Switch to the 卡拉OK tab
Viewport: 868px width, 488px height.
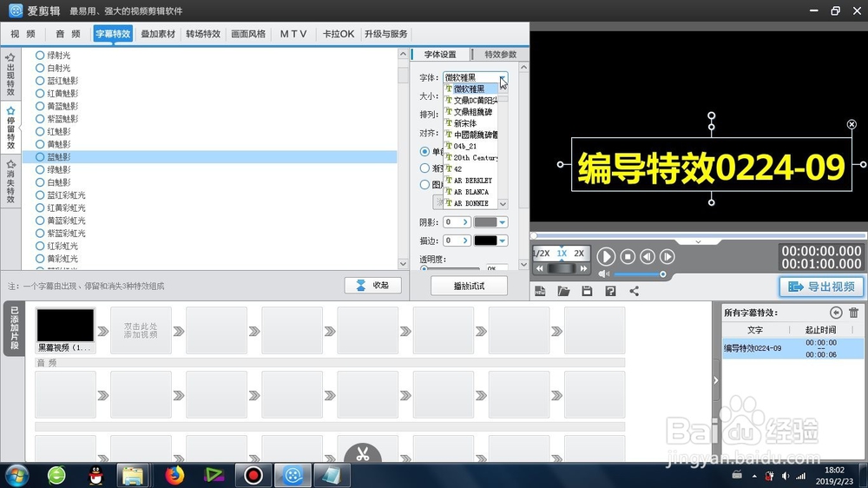pyautogui.click(x=339, y=34)
